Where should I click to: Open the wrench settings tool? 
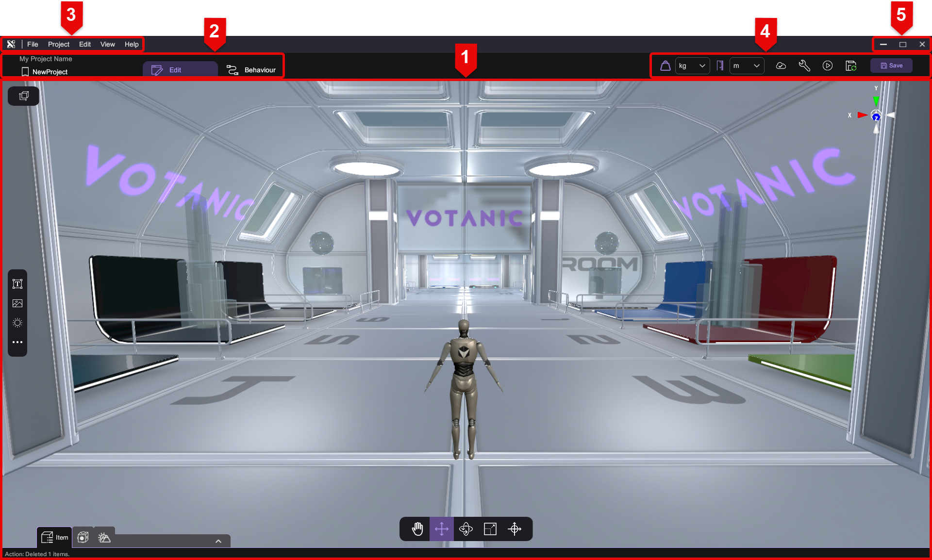point(804,66)
